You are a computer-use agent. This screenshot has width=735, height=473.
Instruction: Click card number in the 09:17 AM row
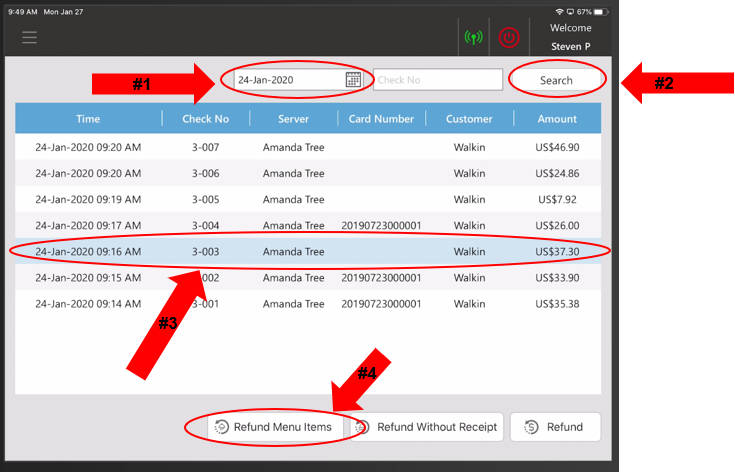pyautogui.click(x=381, y=225)
